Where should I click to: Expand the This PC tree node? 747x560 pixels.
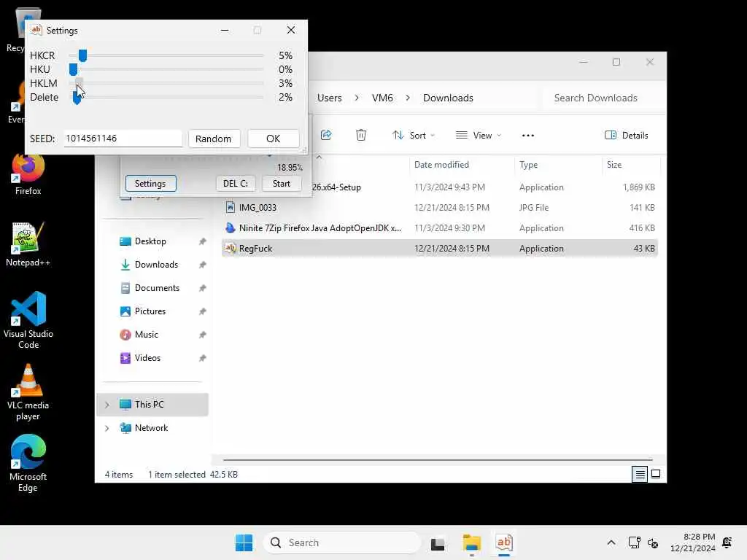pos(107,405)
